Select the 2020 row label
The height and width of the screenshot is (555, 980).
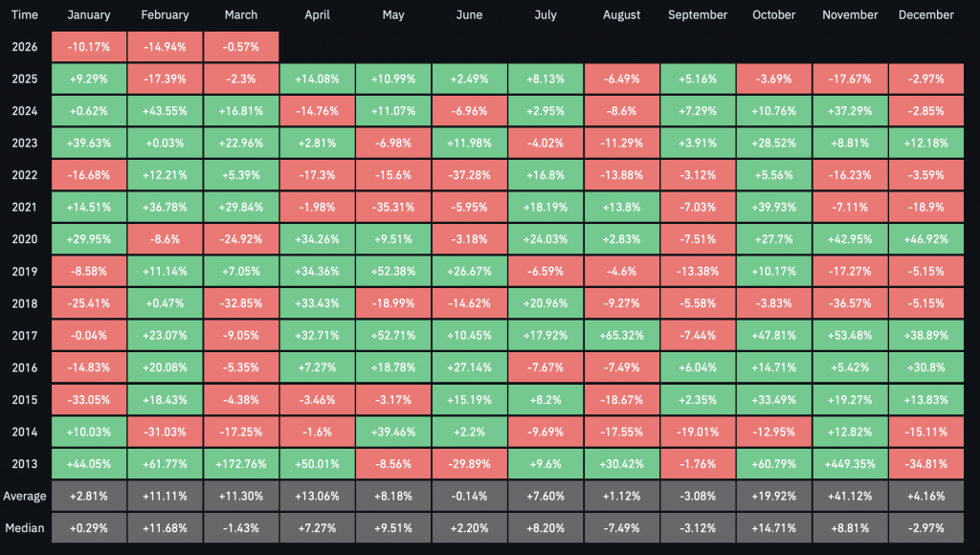pos(24,239)
